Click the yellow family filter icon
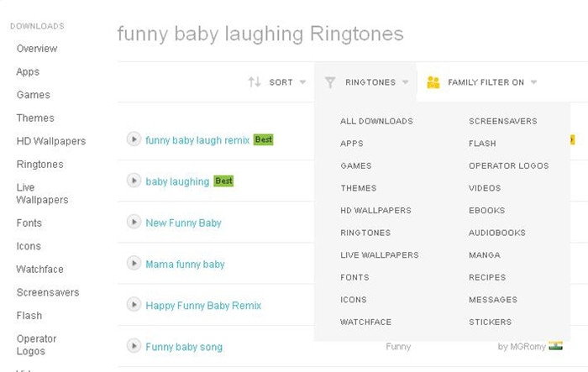This screenshot has width=588, height=372. 433,82
